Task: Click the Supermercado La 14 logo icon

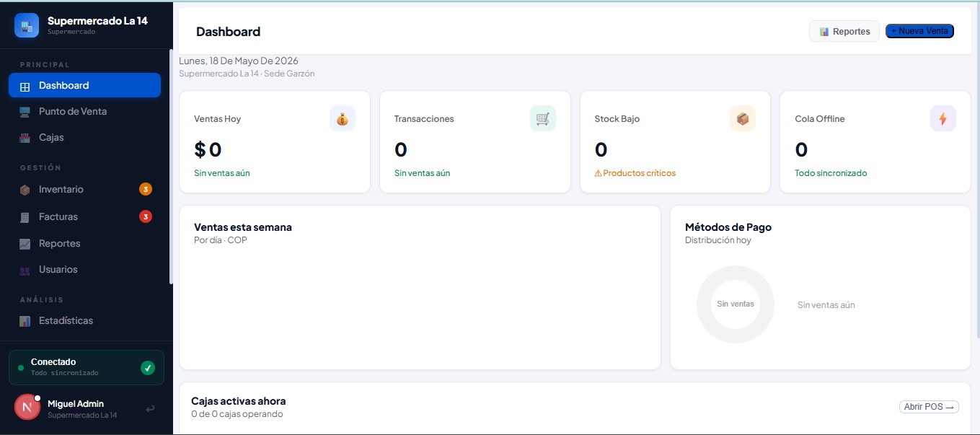Action: click(27, 25)
